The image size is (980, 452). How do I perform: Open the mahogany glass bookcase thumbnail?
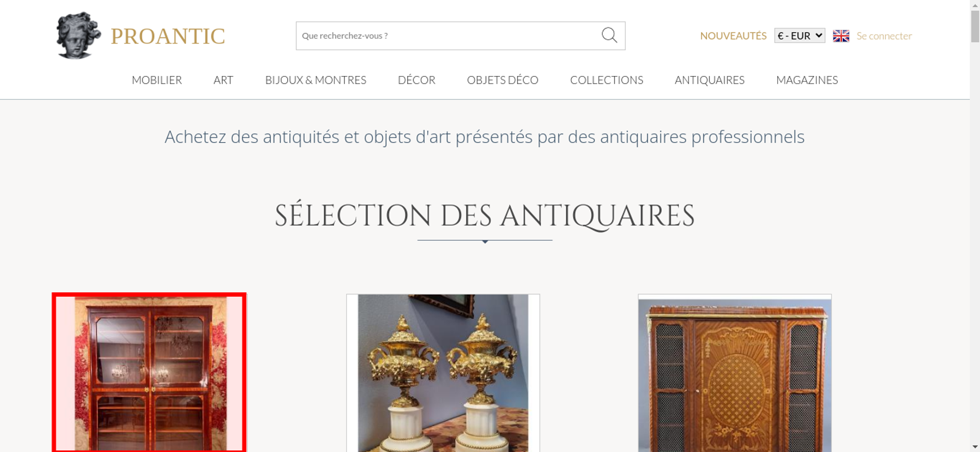coord(149,372)
